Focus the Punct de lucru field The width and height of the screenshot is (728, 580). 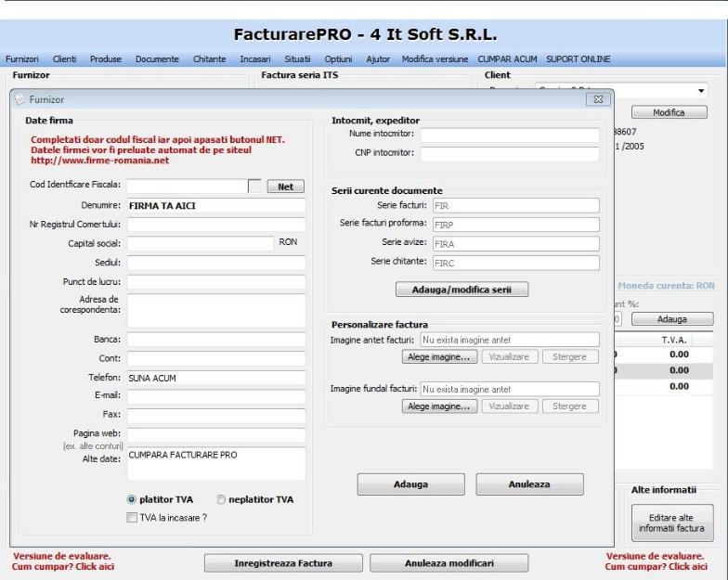click(215, 282)
